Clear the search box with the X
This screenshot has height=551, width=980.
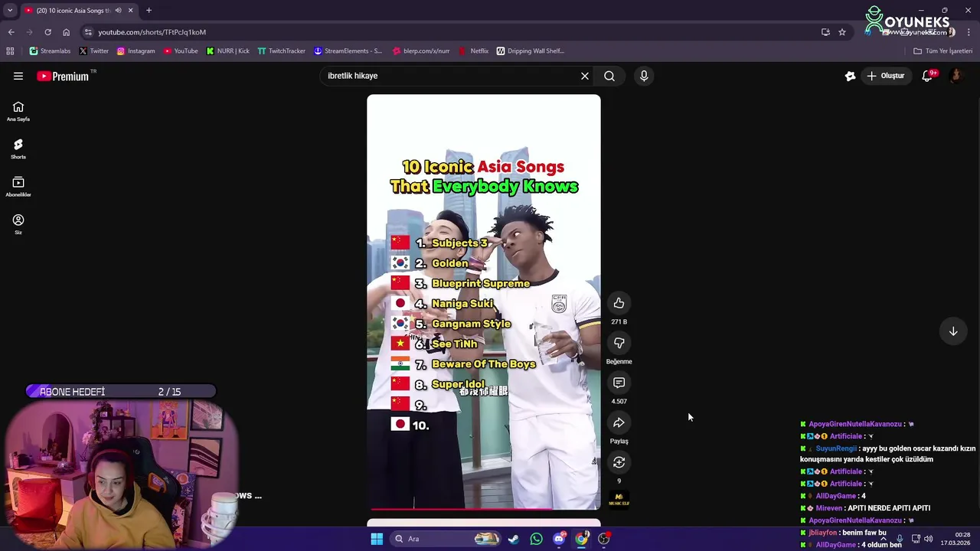coord(585,76)
